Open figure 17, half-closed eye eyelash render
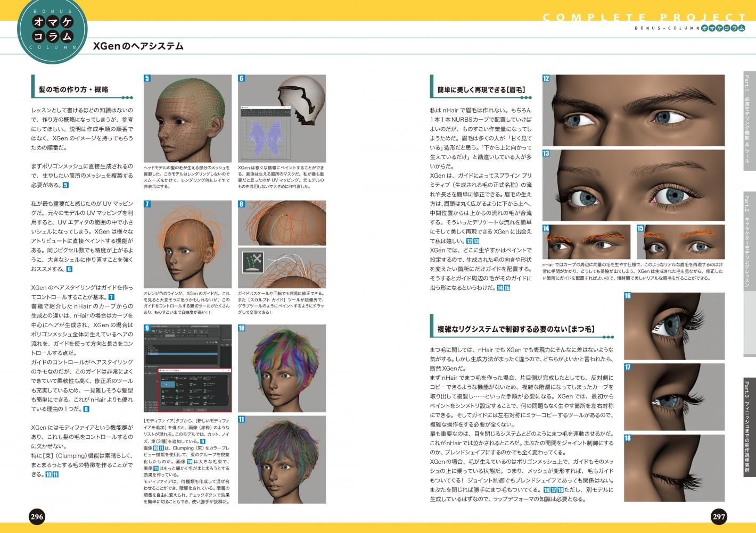This screenshot has width=756, height=533. coord(675,397)
